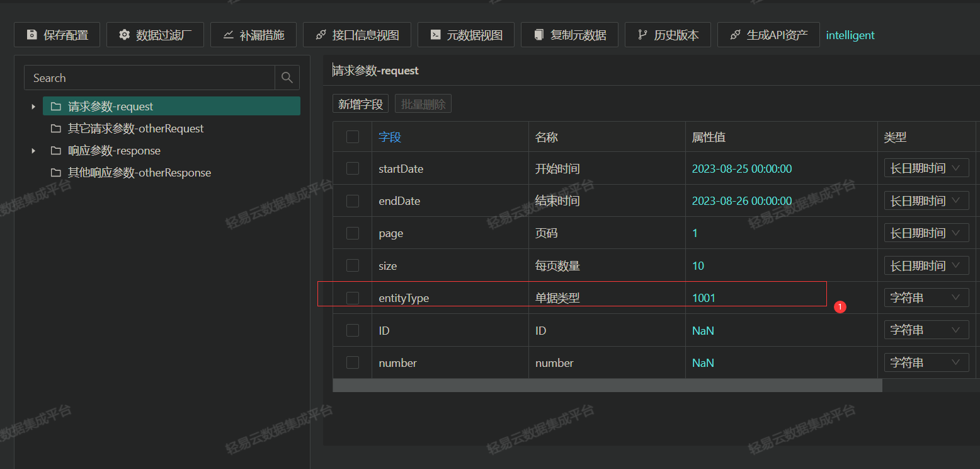The height and width of the screenshot is (469, 980).
Task: Click the 保存配置 button
Action: (x=57, y=35)
